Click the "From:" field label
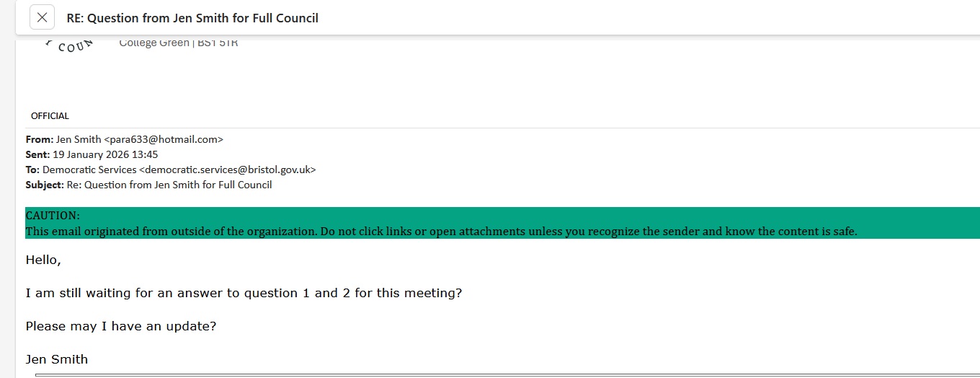 coord(39,140)
